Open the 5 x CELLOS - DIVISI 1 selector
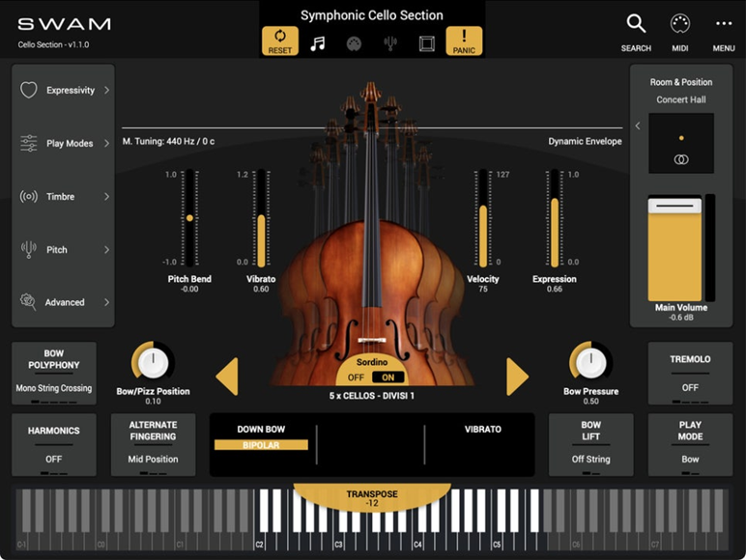 click(x=372, y=396)
